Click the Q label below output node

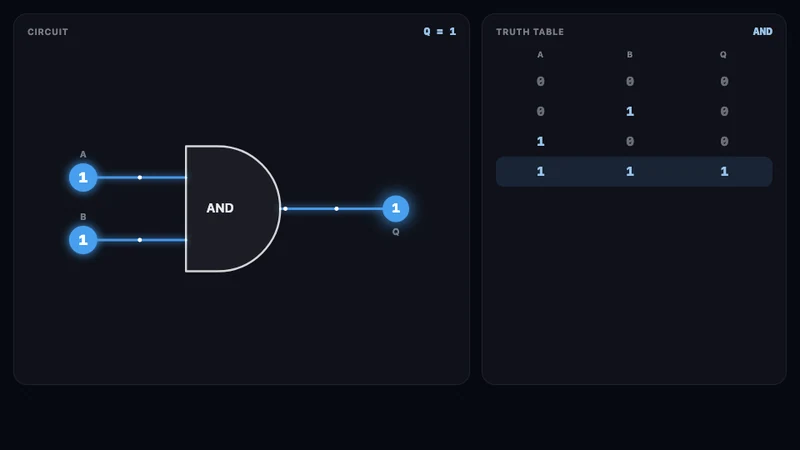tap(395, 232)
